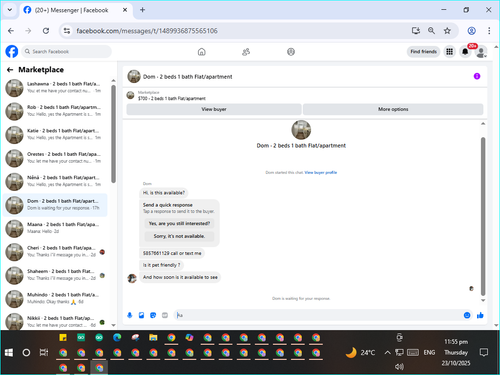Open the View buyer profile link
500x375 pixels.
[x=321, y=172]
